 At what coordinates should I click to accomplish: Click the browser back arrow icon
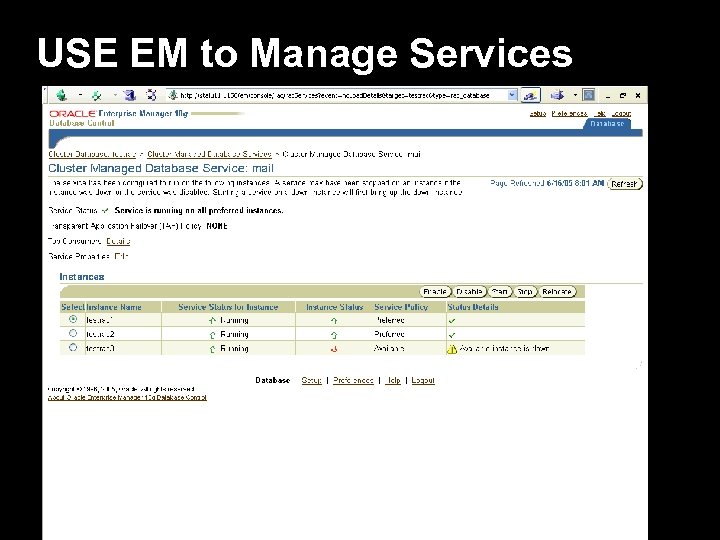(62, 95)
